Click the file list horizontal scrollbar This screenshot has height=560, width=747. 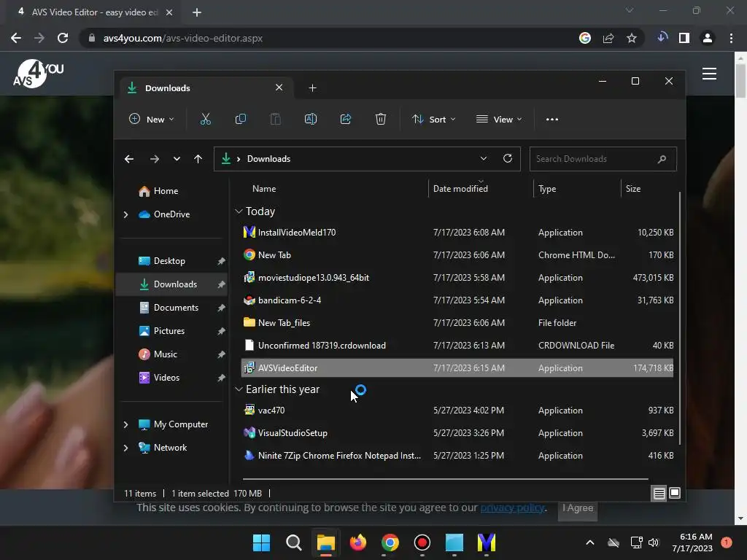(x=446, y=478)
